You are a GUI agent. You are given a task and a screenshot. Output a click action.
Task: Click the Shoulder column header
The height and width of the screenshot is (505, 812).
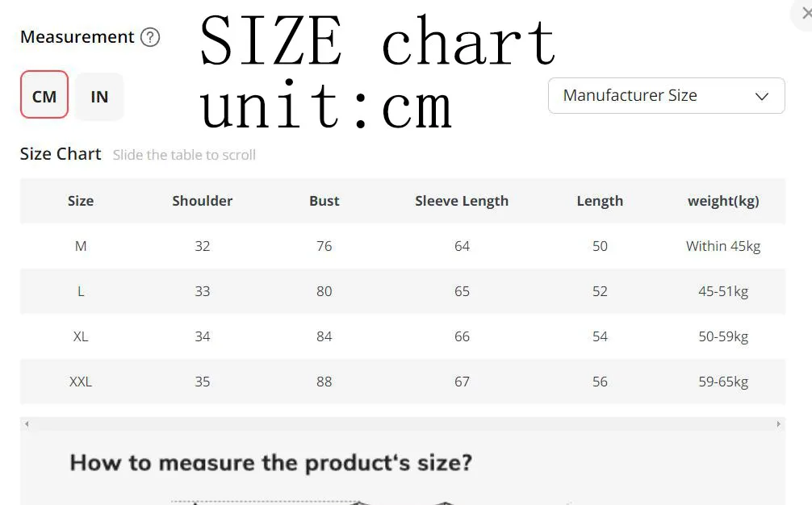[x=203, y=201]
